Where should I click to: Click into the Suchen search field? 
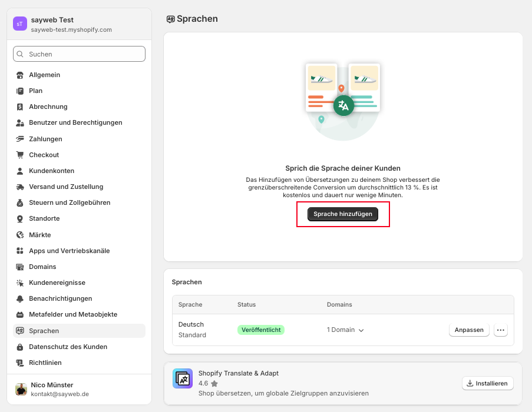[x=80, y=54]
